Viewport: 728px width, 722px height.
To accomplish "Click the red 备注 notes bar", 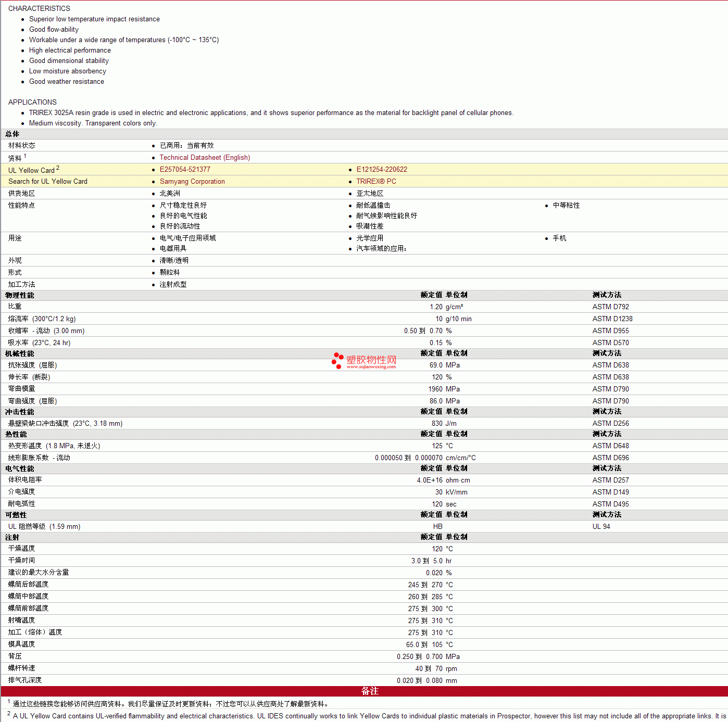I will click(364, 691).
